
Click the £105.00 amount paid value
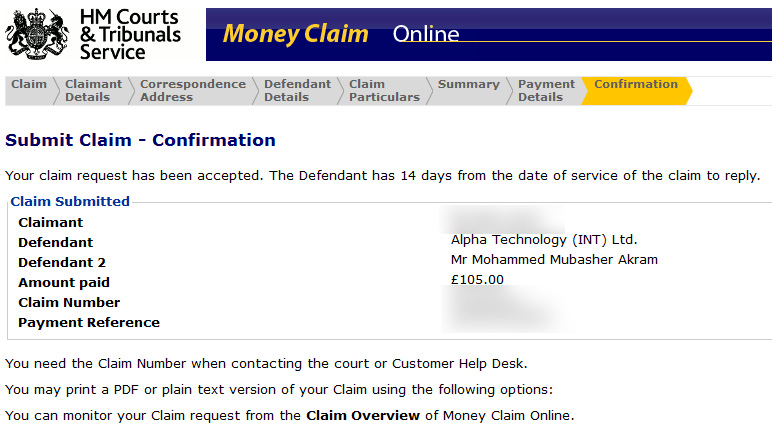coord(477,280)
